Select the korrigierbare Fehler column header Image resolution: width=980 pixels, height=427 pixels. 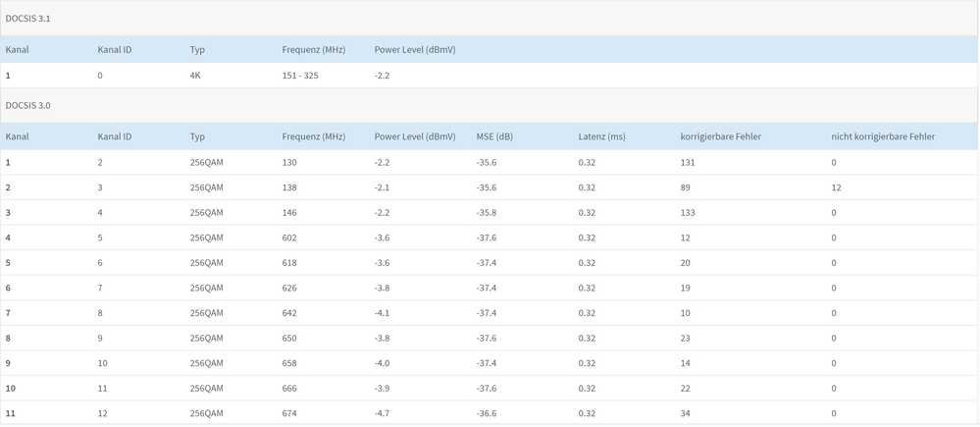point(720,136)
